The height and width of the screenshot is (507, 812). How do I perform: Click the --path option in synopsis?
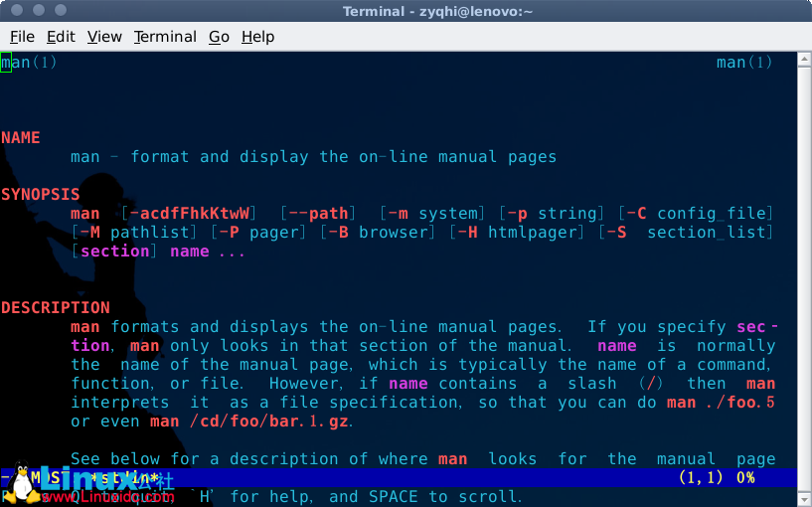coord(314,213)
